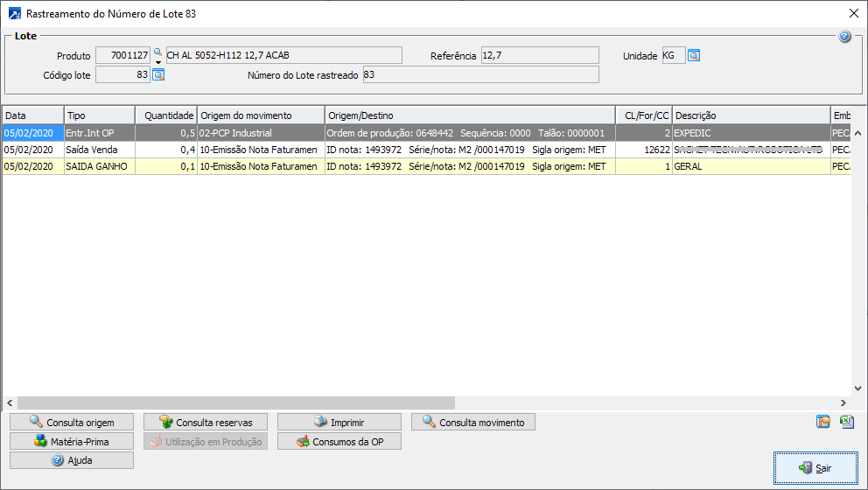Screen dimensions: 868x490
Task: Select the SAIDA GANHO row
Action: click(x=426, y=166)
